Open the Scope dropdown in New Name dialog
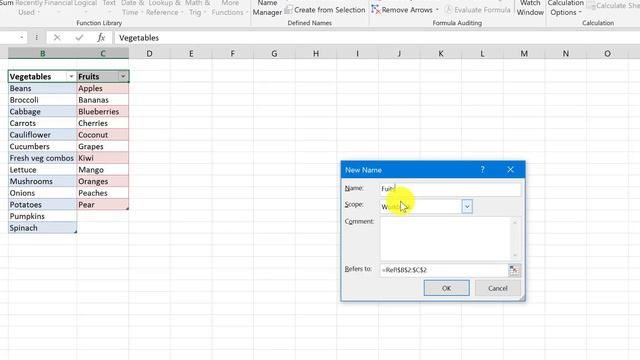The width and height of the screenshot is (640, 360). (x=467, y=207)
